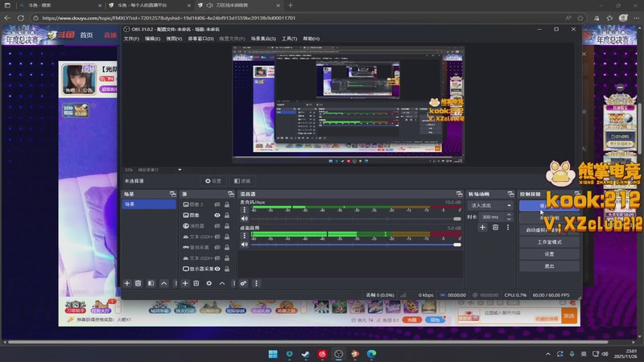Add a scene transition with plus icon
Viewport: 644px width, 362px height.
pyautogui.click(x=483, y=228)
